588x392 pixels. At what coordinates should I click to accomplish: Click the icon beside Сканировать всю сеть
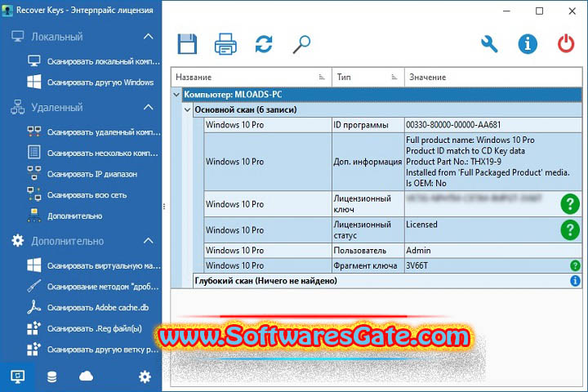click(x=34, y=194)
